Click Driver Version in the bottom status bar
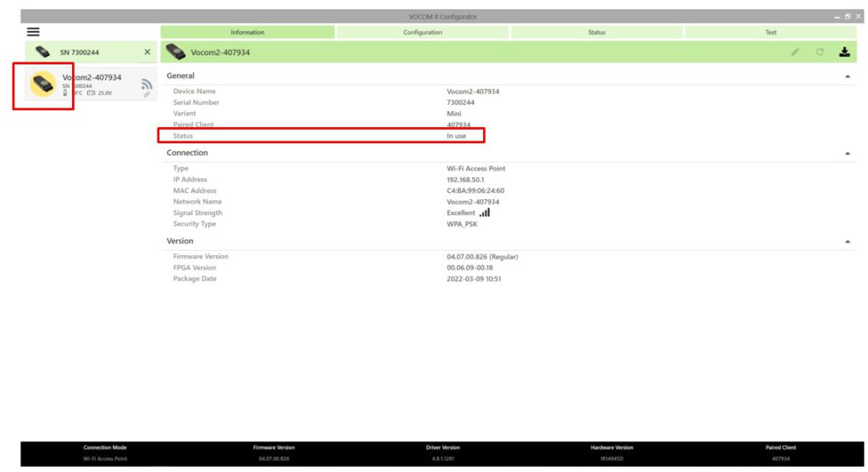 (x=442, y=447)
